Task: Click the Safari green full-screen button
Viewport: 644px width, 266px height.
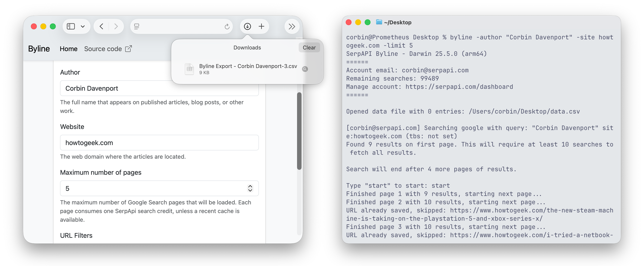Action: point(53,26)
